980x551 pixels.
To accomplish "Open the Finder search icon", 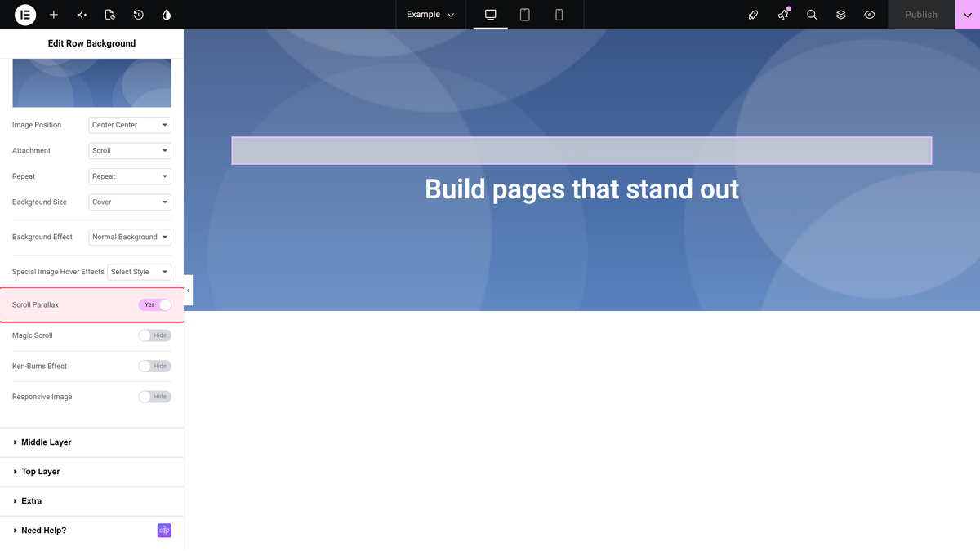I will 812,15.
